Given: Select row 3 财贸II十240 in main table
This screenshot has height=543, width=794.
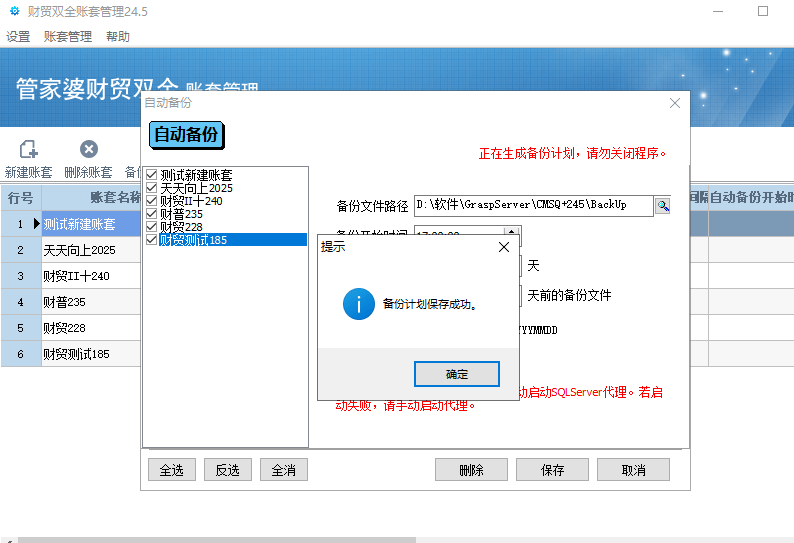Looking at the screenshot, I should 91,276.
